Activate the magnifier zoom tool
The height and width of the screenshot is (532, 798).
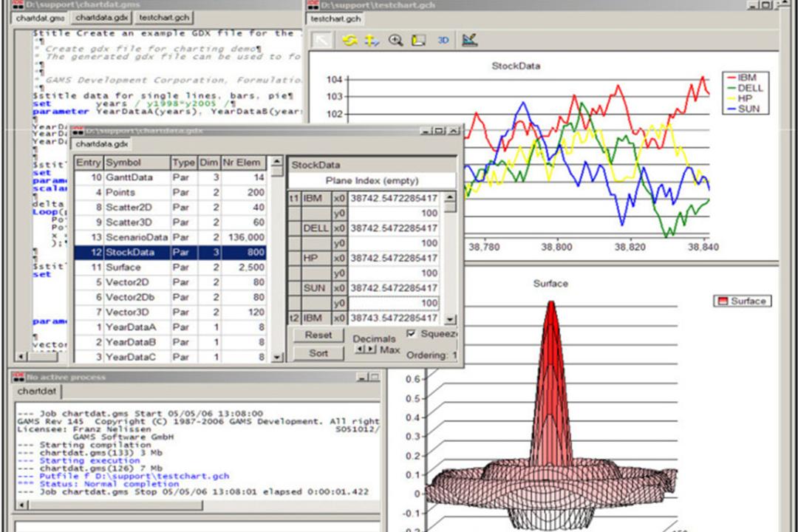[395, 40]
